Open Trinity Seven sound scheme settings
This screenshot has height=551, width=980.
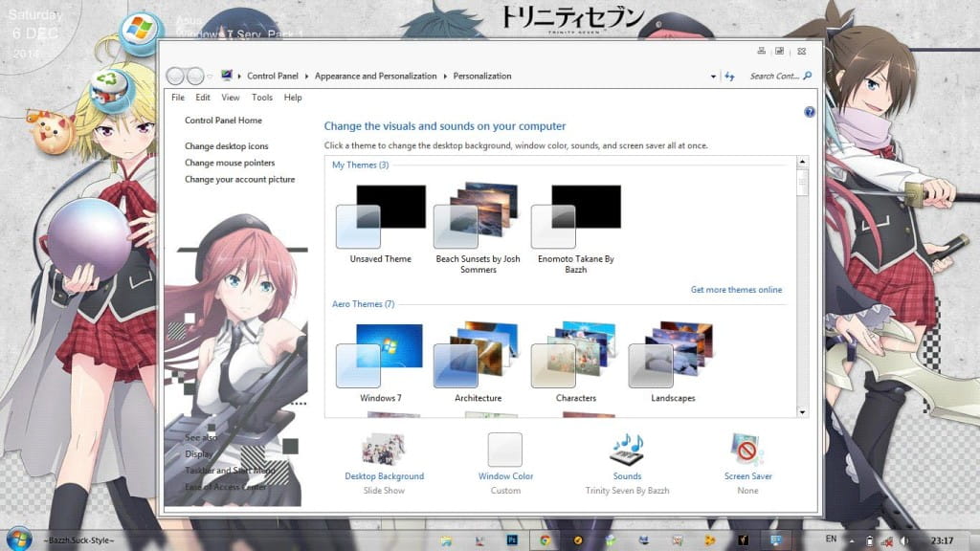(x=627, y=475)
